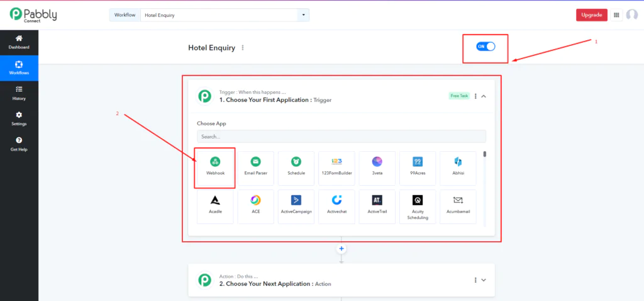644x301 pixels.
Task: Select the Schedule app
Action: (x=296, y=168)
